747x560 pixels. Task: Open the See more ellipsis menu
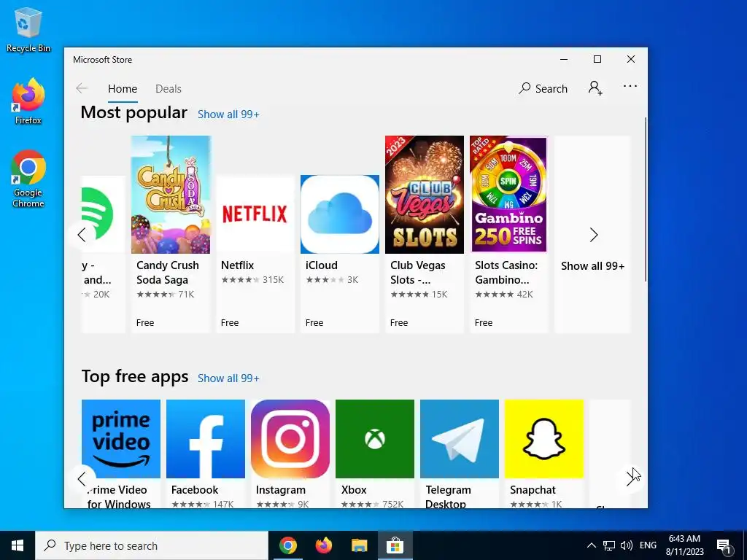(x=630, y=86)
